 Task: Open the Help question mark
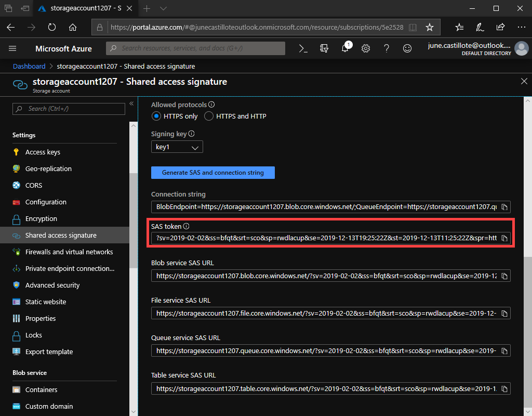point(387,48)
